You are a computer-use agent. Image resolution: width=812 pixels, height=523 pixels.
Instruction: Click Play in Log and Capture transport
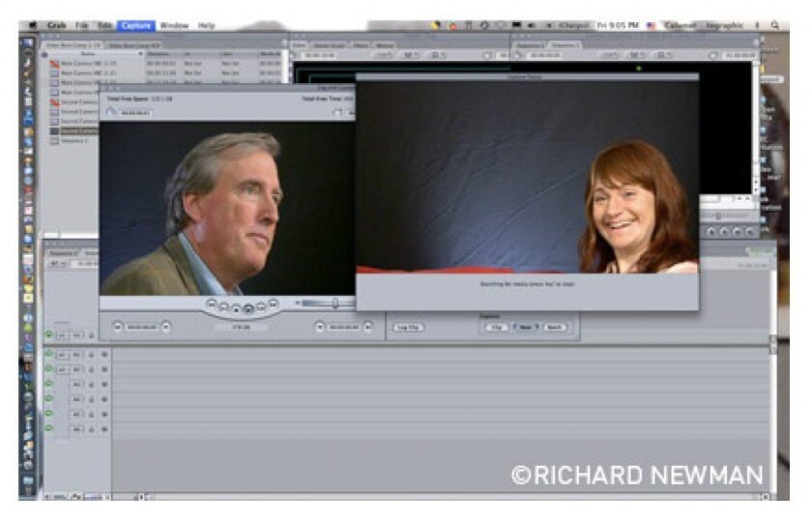click(248, 309)
